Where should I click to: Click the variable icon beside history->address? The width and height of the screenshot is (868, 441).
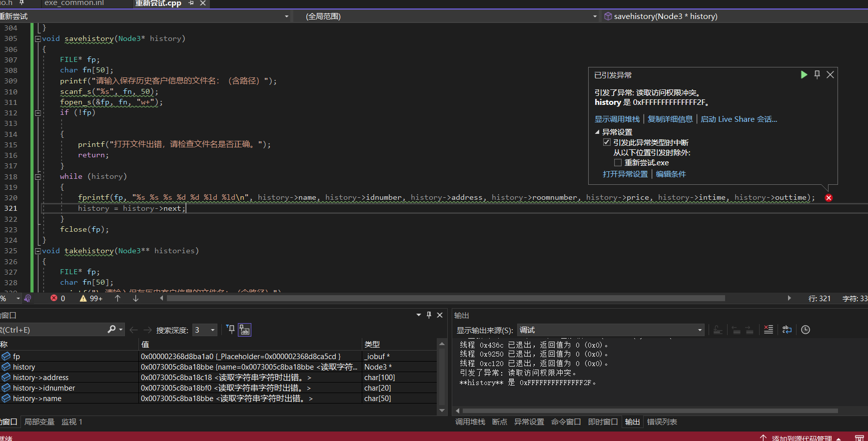6,378
